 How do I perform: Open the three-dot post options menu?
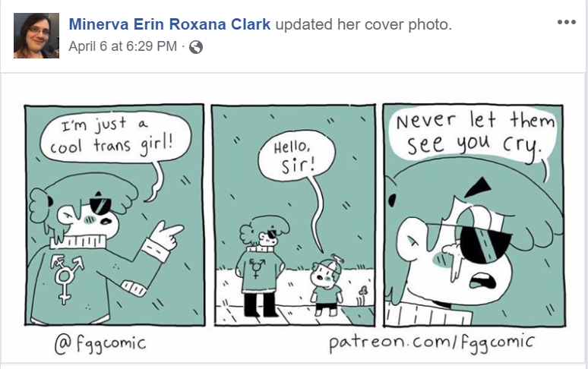click(x=566, y=22)
